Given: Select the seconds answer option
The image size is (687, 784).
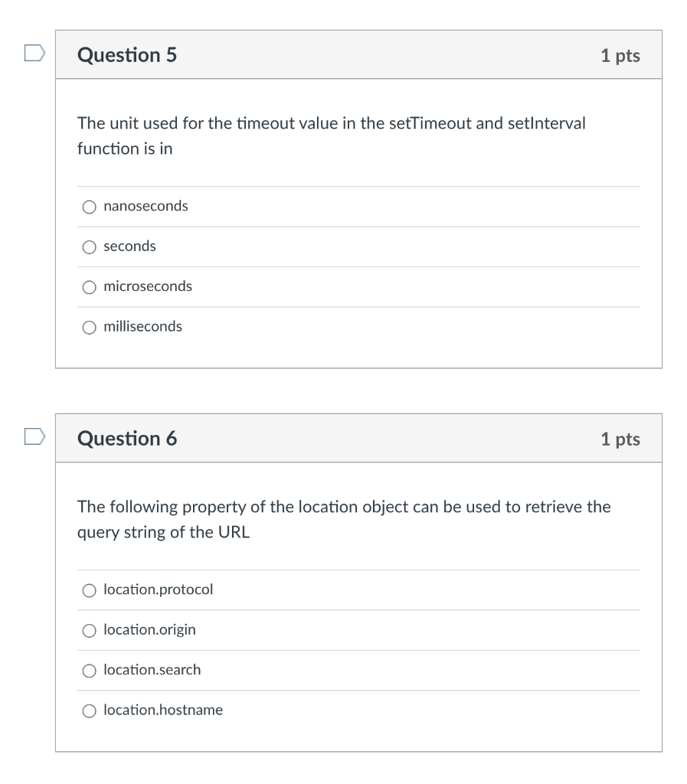Looking at the screenshot, I should 89,247.
